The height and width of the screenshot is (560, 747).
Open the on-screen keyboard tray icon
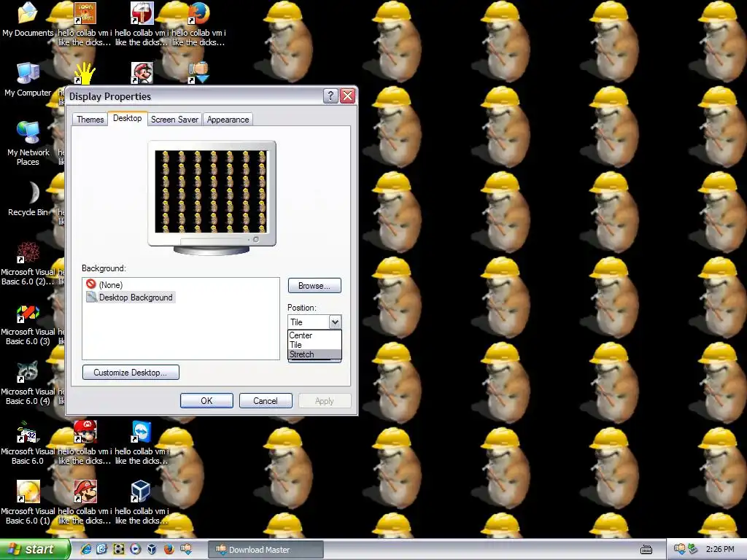(x=646, y=550)
